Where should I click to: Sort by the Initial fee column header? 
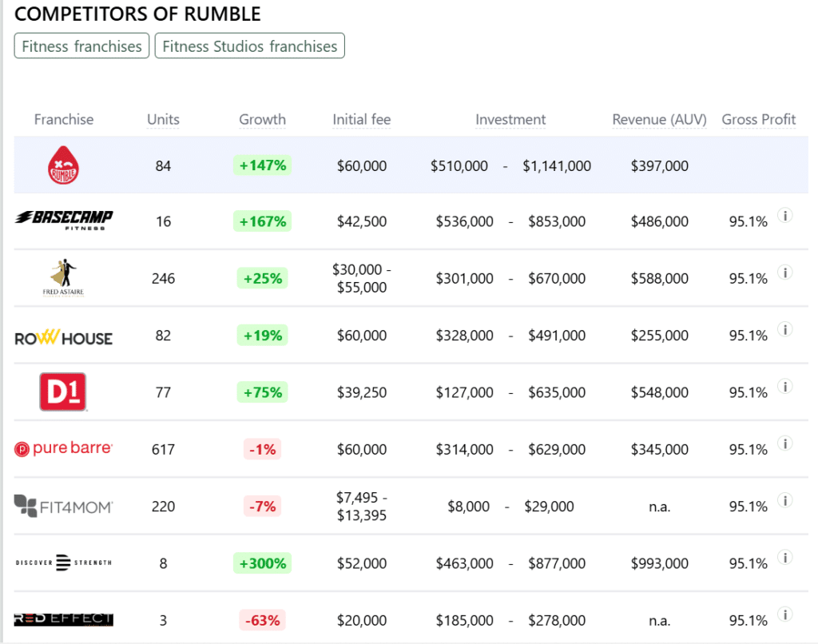(362, 120)
